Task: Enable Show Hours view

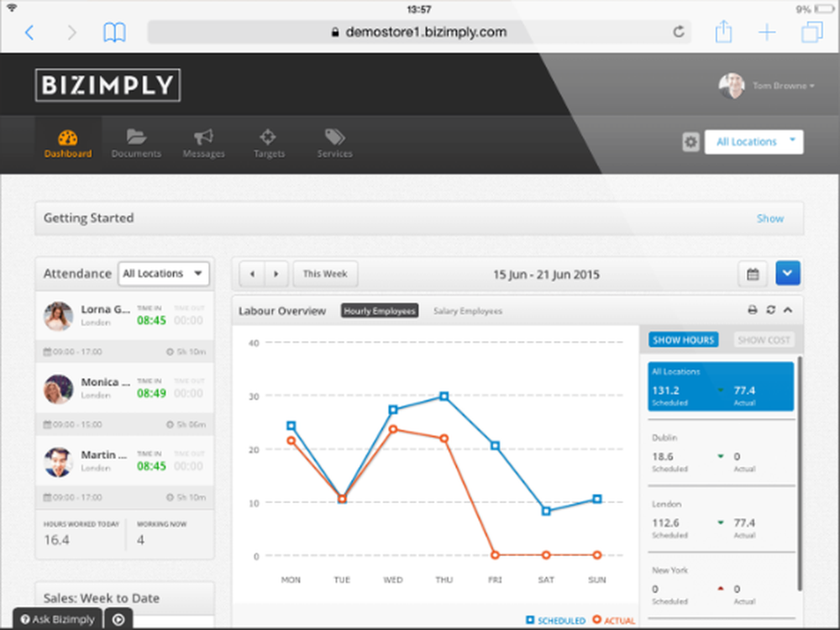Action: click(683, 339)
